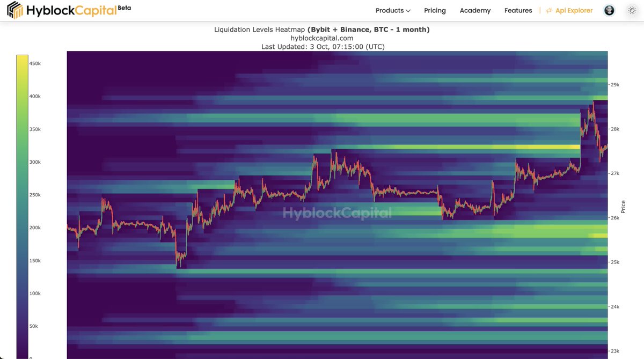Open the user profile avatar
The image size is (644, 359).
[x=609, y=10]
